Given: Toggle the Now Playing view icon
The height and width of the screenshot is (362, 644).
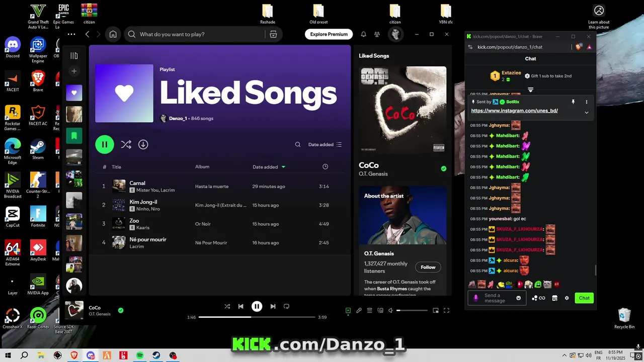Looking at the screenshot, I should click(348, 311).
